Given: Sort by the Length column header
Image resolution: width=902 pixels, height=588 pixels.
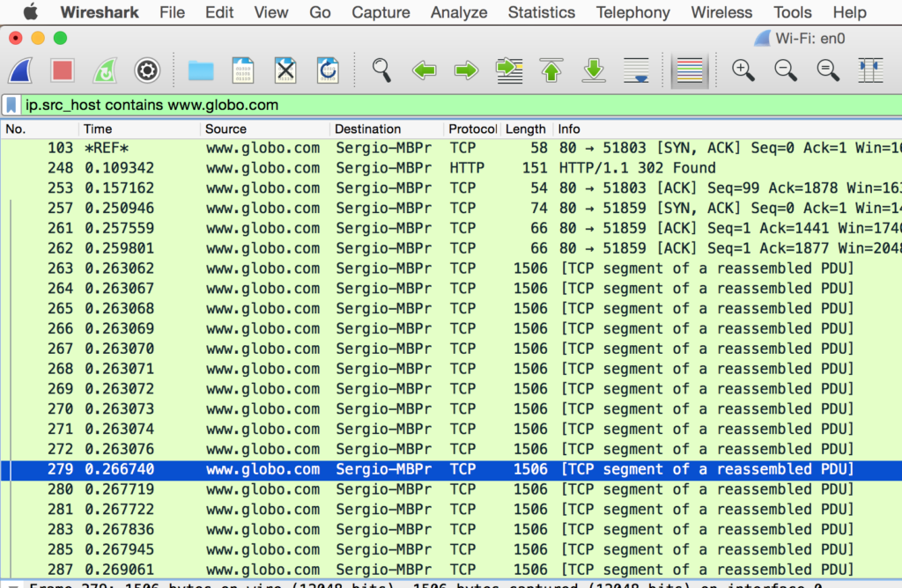Looking at the screenshot, I should [527, 129].
